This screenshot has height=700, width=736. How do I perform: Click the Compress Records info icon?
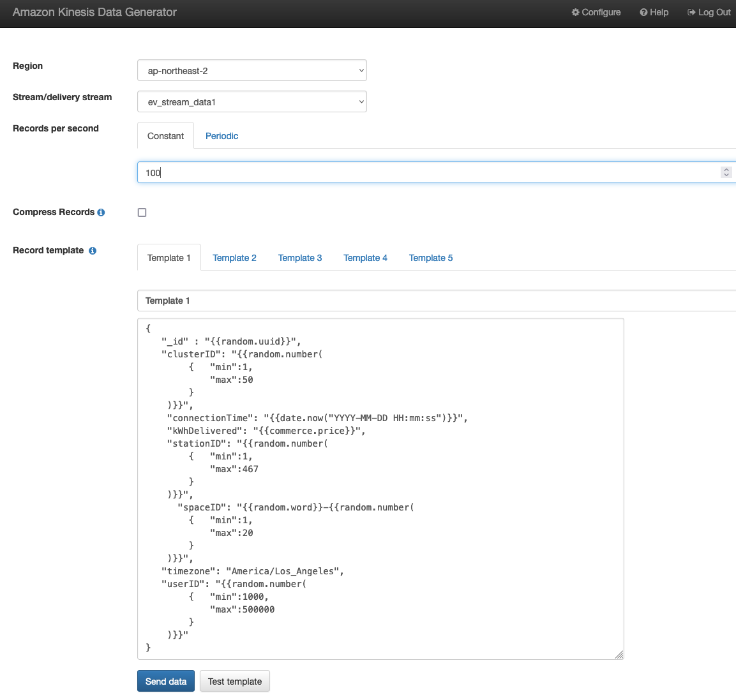click(x=101, y=212)
